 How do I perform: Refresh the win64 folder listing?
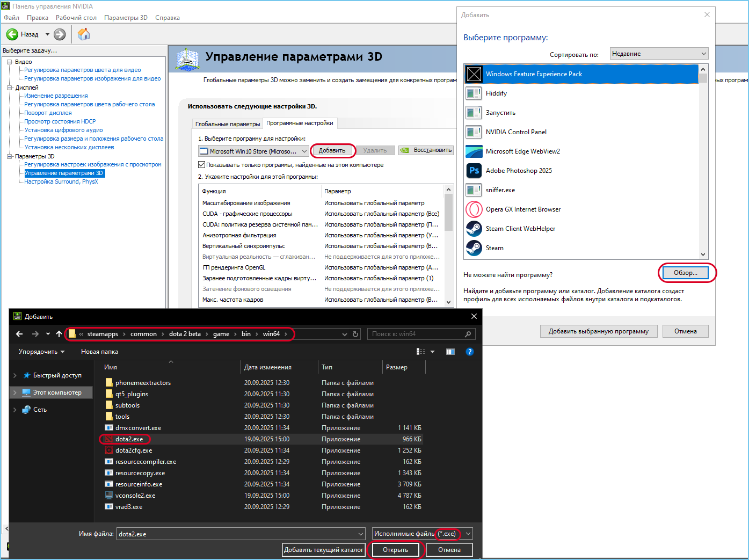click(x=355, y=334)
